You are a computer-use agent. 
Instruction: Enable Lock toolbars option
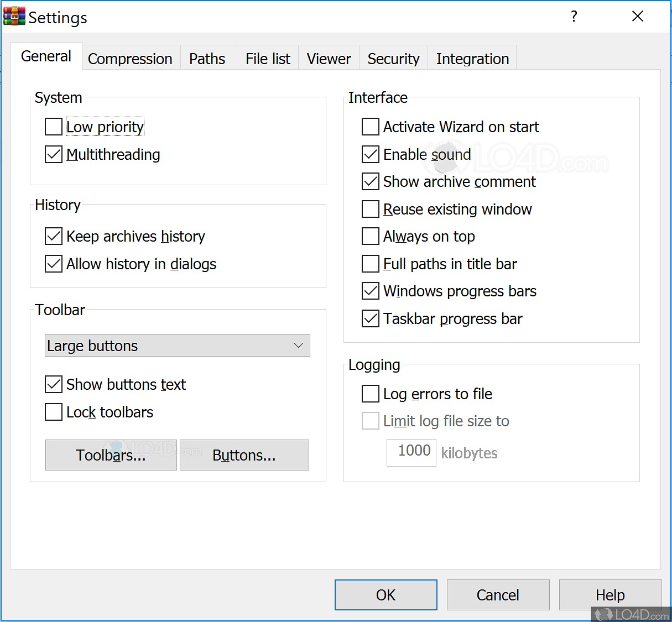[x=54, y=412]
